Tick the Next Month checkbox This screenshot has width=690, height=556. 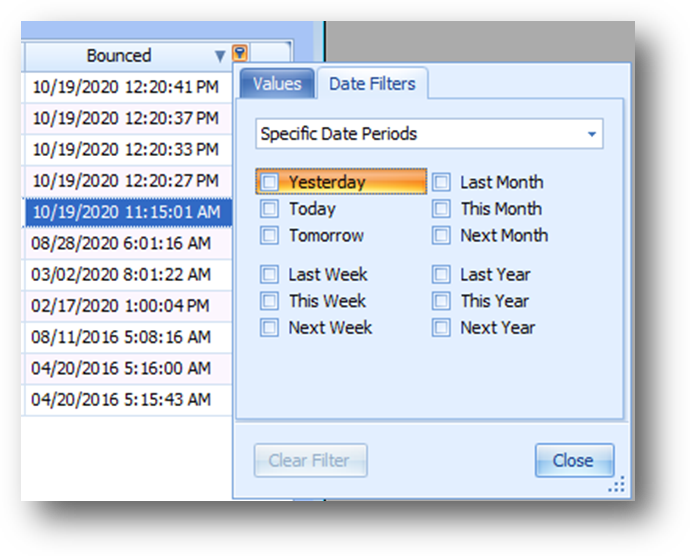441,235
